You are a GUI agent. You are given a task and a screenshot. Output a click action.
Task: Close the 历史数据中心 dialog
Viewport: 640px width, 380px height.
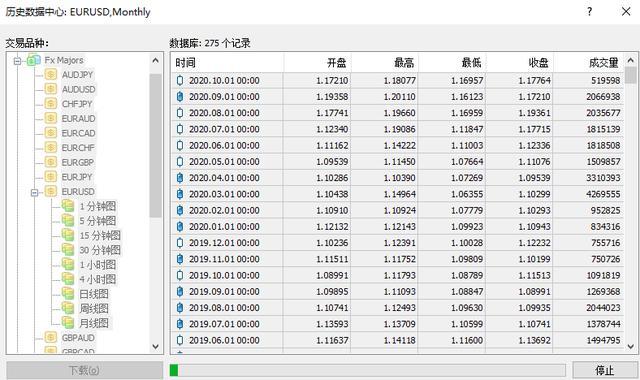pos(626,11)
